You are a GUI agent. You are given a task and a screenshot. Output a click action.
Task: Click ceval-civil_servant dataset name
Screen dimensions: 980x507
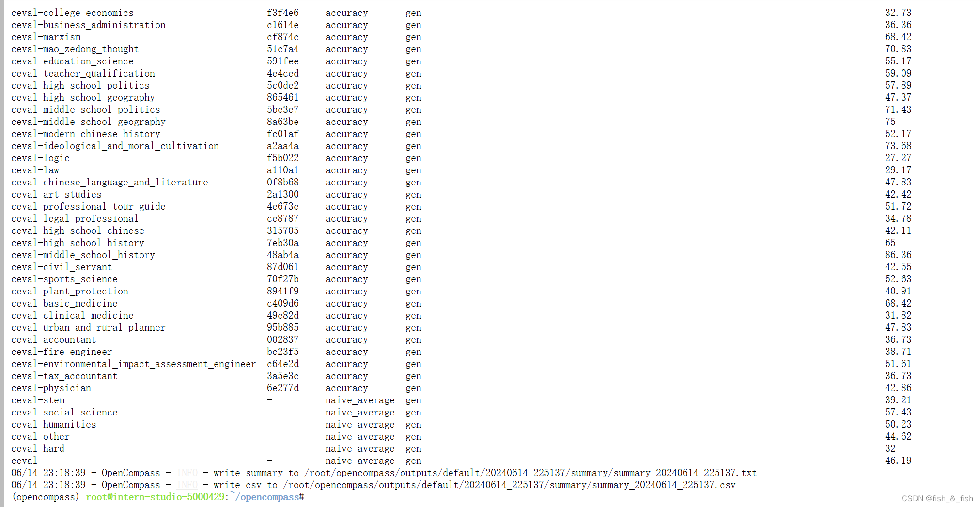(62, 267)
